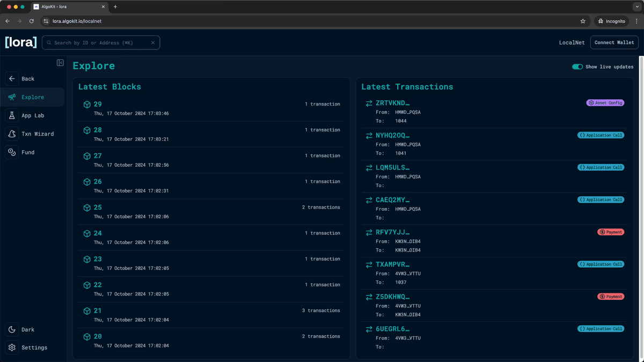Toggle the Incognito indicator in the browser
Screen dimensions: 644x362
(x=611, y=21)
